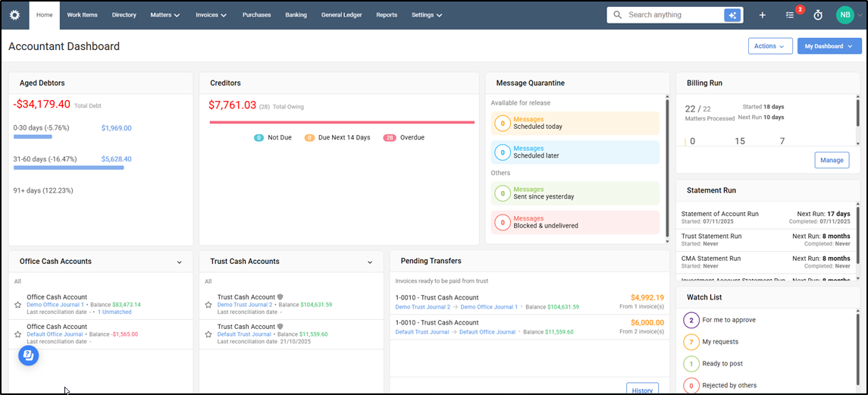This screenshot has width=868, height=395.
Task: Open the My Dashboard dropdown
Action: [829, 46]
